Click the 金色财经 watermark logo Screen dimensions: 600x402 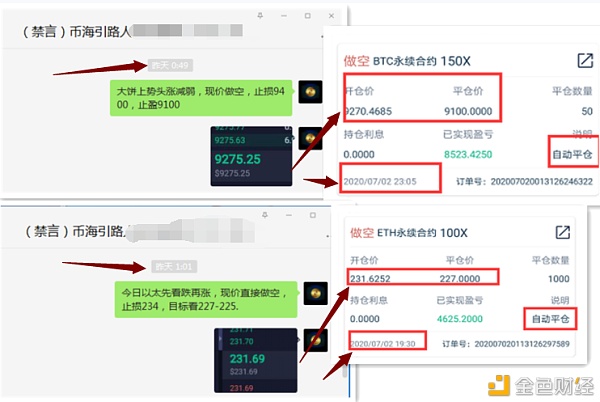[541, 386]
